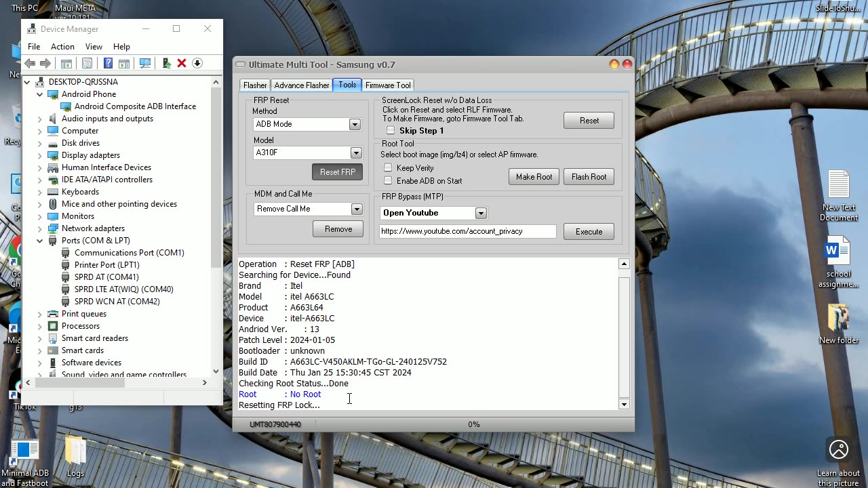Select Communications Port (COM1) entry
The height and width of the screenshot is (488, 868).
[129, 253]
